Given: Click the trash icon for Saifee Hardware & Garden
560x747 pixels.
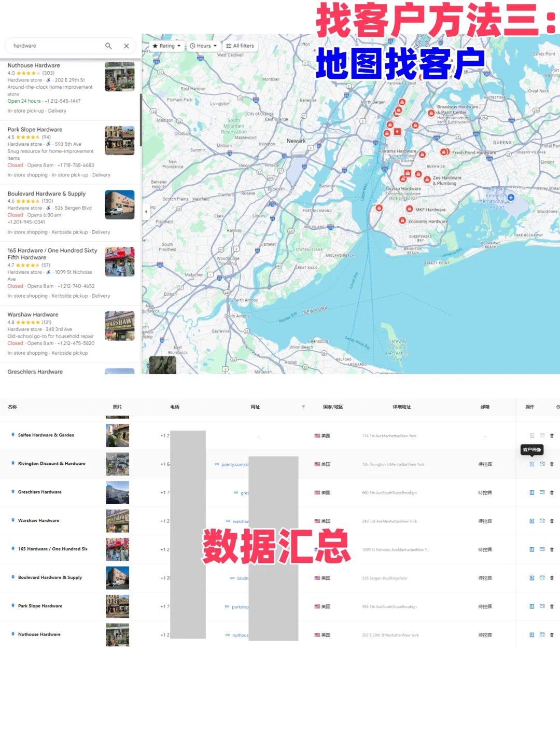Looking at the screenshot, I should point(552,436).
